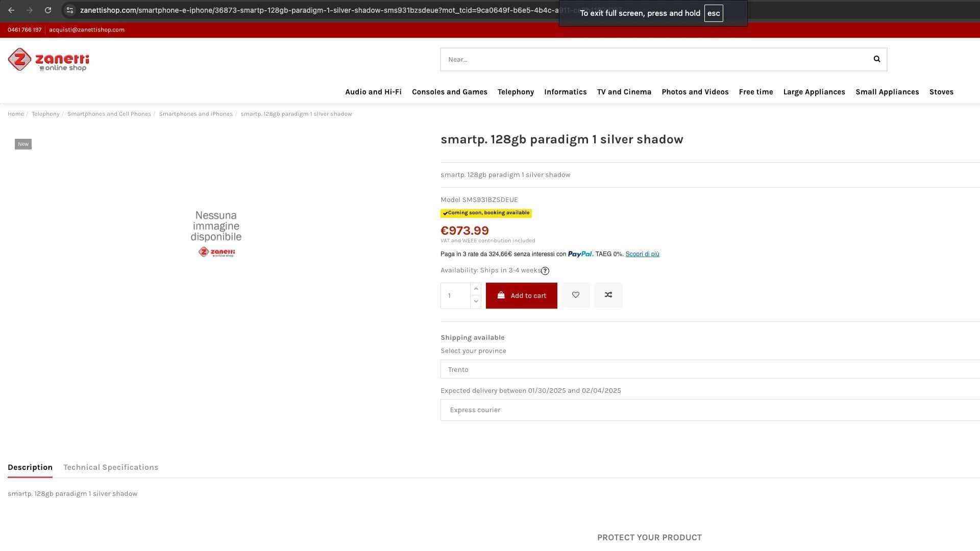The image size is (980, 551).
Task: Switch to the Technical Specifications tab
Action: click(x=110, y=467)
